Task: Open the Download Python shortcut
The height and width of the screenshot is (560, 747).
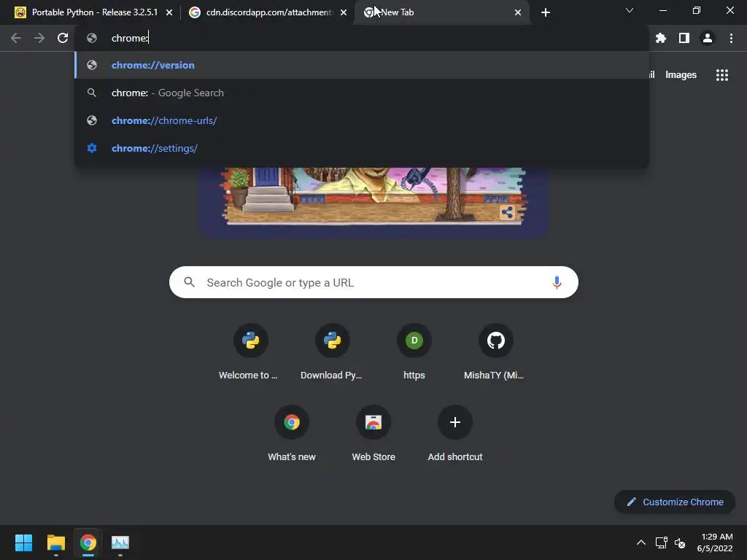Action: (x=332, y=351)
